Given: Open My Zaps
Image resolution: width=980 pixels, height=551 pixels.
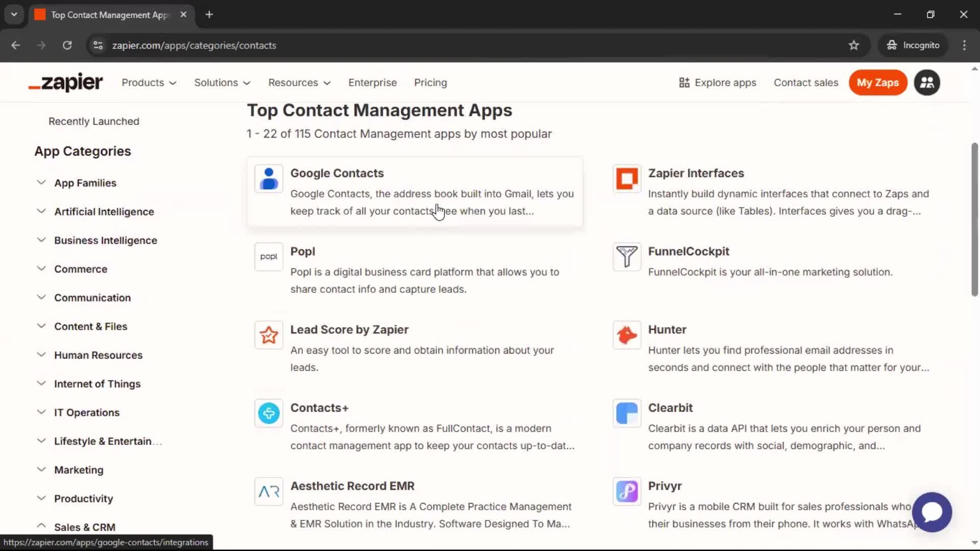Looking at the screenshot, I should point(877,83).
